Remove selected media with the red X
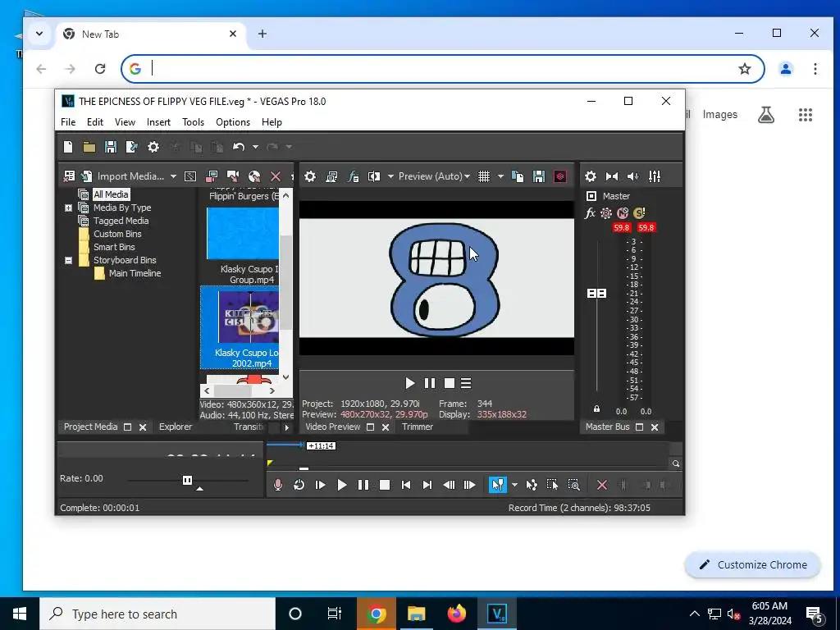The image size is (840, 630). pyautogui.click(x=276, y=176)
